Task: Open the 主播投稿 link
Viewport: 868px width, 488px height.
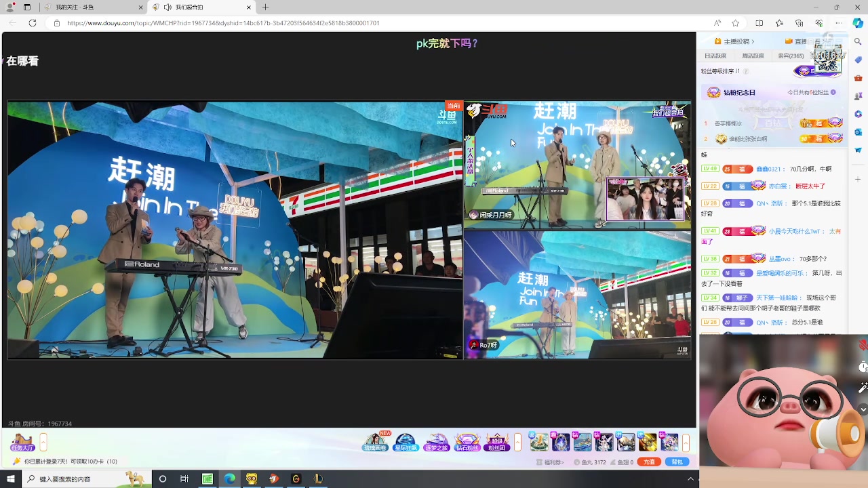Action: click(734, 41)
